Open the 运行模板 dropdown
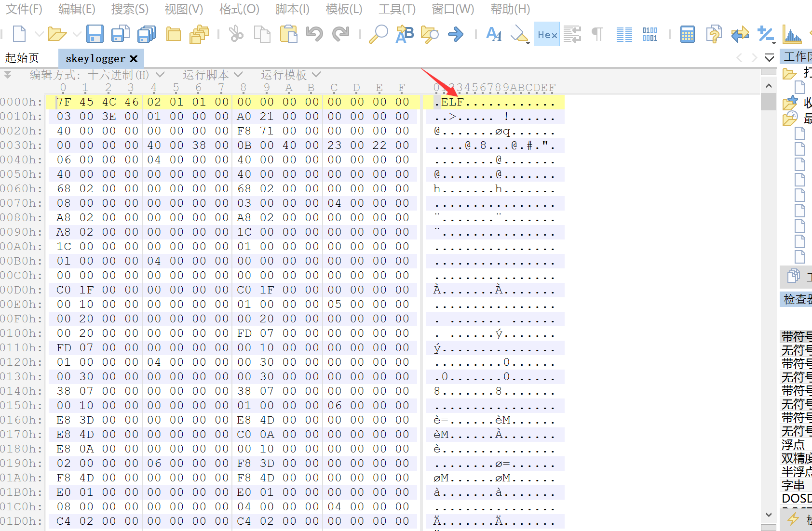Image resolution: width=812 pixels, height=531 pixels. (290, 75)
